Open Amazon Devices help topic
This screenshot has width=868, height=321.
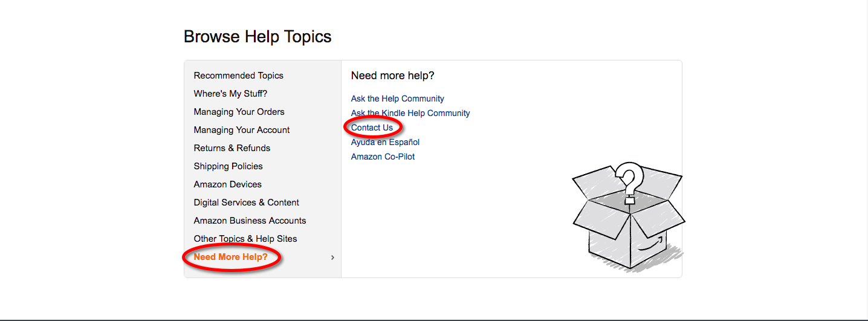point(228,184)
